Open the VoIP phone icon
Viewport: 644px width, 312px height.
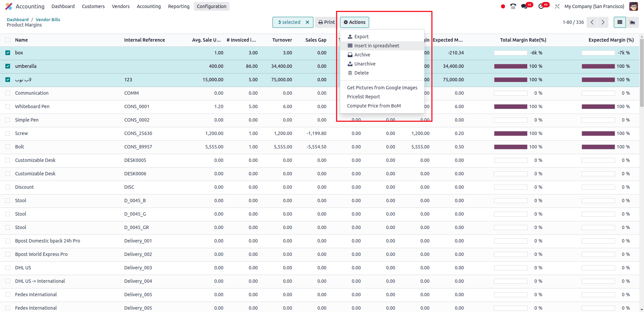tap(513, 6)
